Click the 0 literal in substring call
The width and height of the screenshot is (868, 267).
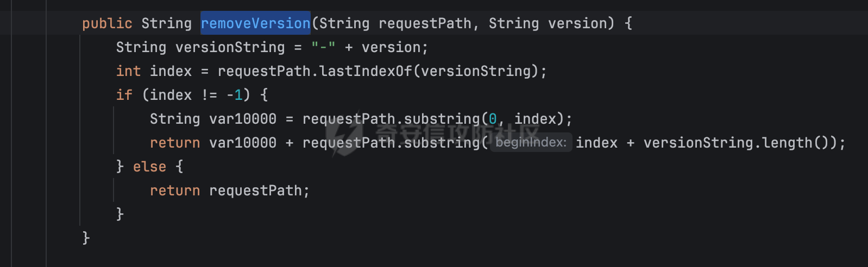[493, 119]
